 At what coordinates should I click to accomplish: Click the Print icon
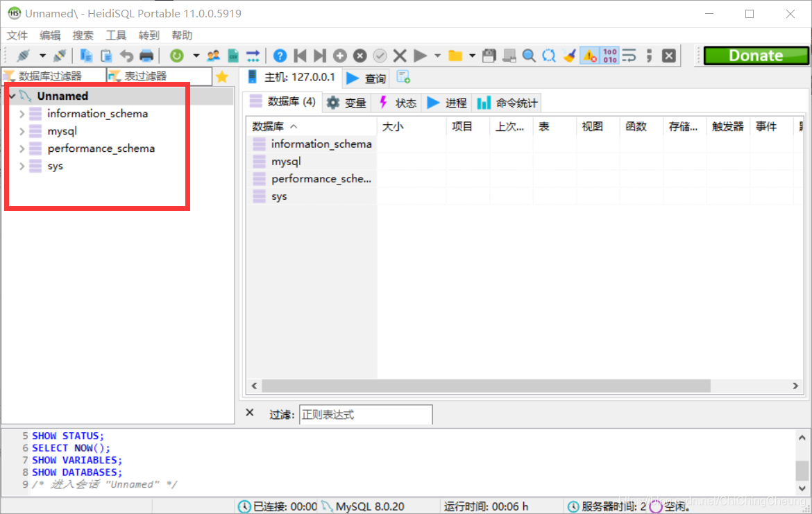pos(146,55)
